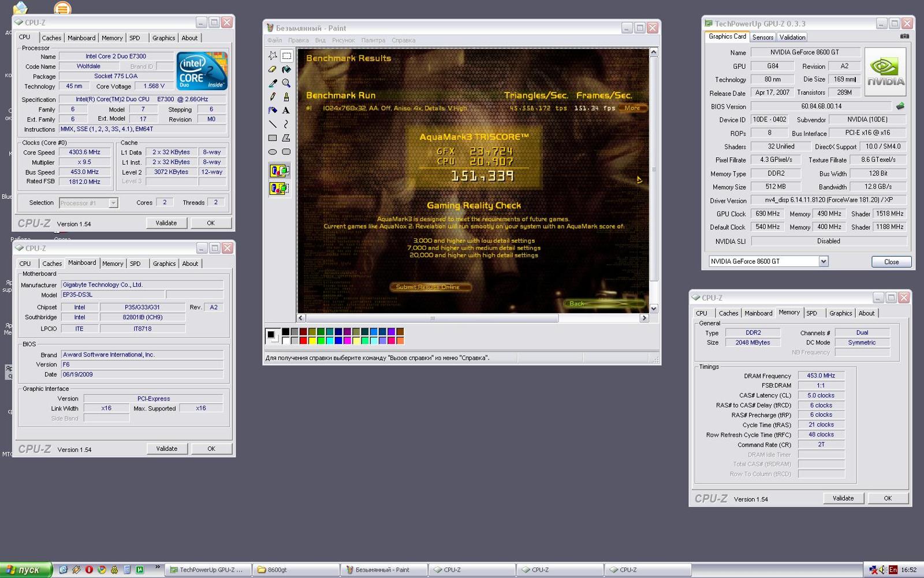This screenshot has height=578, width=924.
Task: Click the En language indicator in tray
Action: click(893, 570)
